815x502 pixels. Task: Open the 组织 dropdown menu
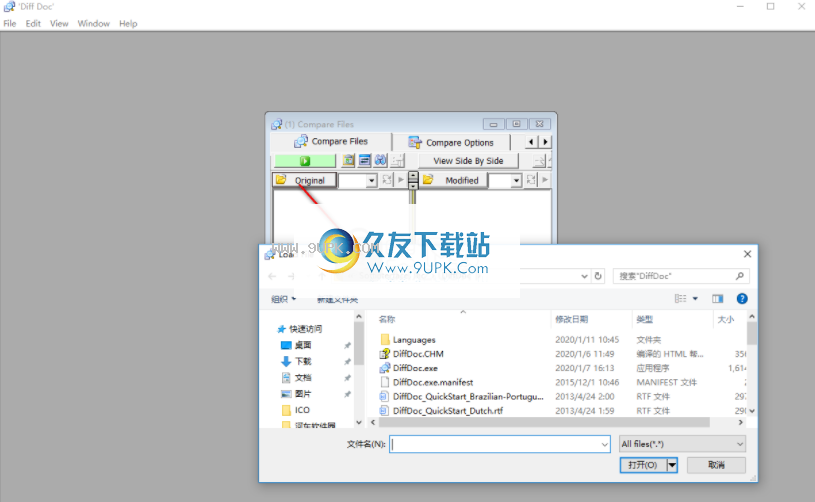283,299
